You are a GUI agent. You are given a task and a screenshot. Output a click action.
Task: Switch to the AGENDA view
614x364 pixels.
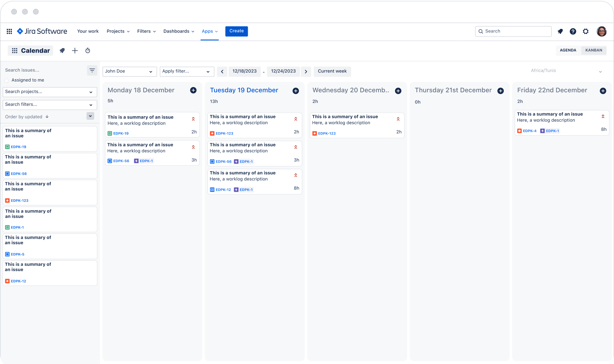click(x=568, y=50)
